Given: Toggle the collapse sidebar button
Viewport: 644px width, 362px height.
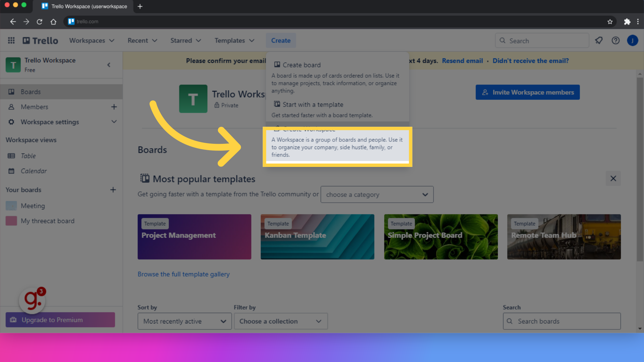Looking at the screenshot, I should [109, 65].
